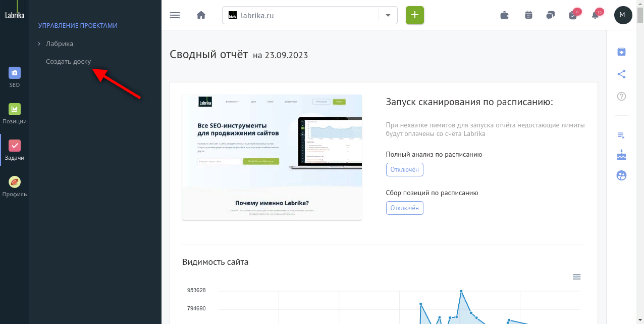
Task: Click the round face icon in right panel
Action: pyautogui.click(x=622, y=175)
